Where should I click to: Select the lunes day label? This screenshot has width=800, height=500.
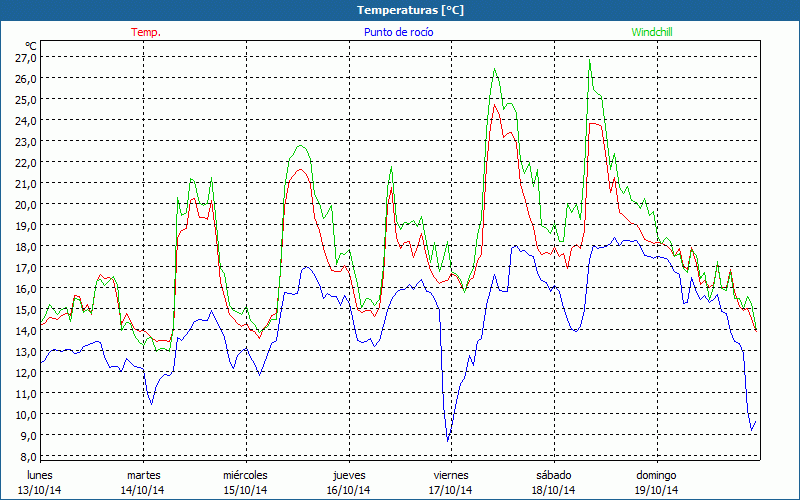pos(40,475)
